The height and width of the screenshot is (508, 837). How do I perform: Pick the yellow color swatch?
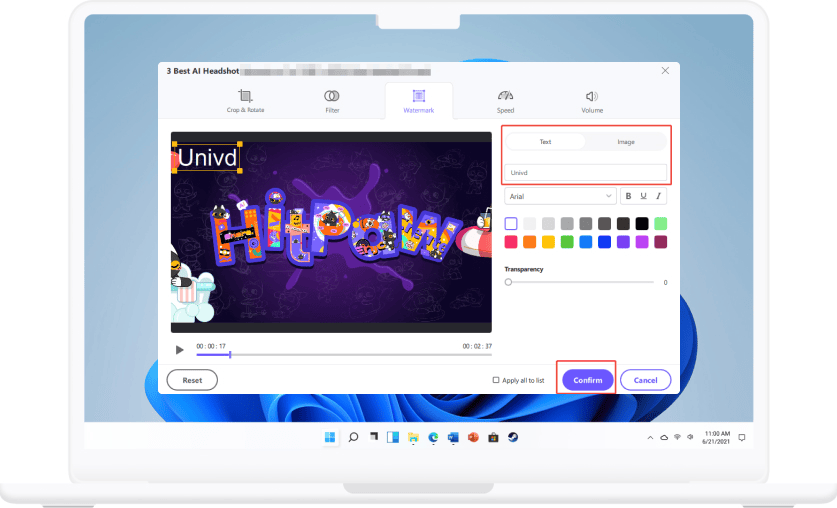tap(548, 242)
